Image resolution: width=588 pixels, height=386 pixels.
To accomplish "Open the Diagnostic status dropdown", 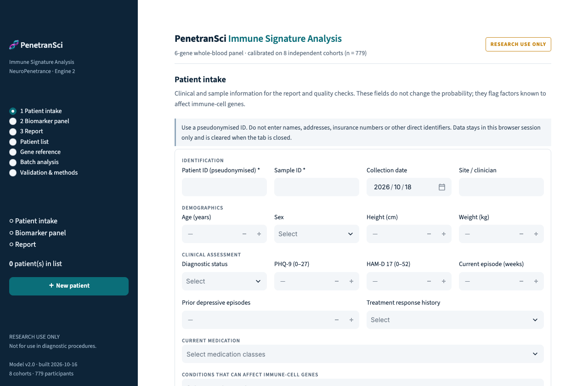I will [x=224, y=281].
